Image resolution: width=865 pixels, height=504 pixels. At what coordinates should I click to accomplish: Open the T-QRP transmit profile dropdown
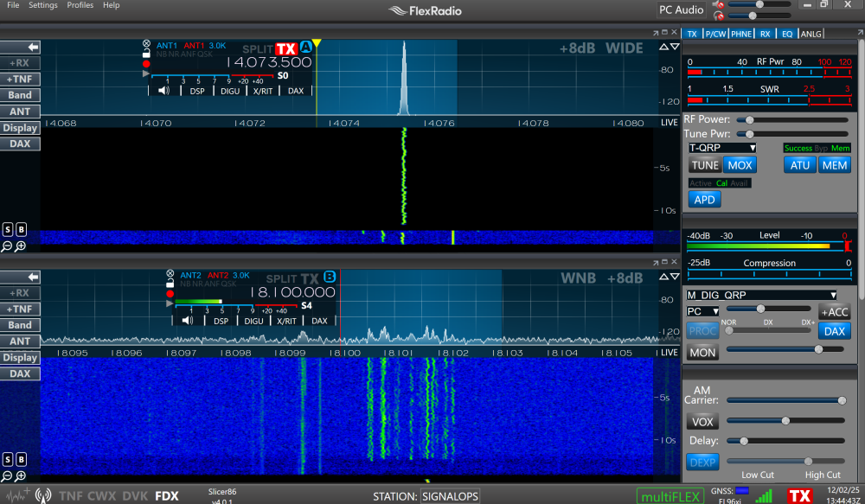[722, 148]
